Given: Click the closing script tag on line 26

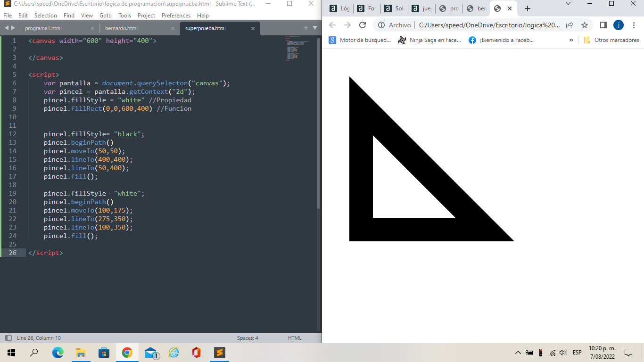Looking at the screenshot, I should coord(45,253).
